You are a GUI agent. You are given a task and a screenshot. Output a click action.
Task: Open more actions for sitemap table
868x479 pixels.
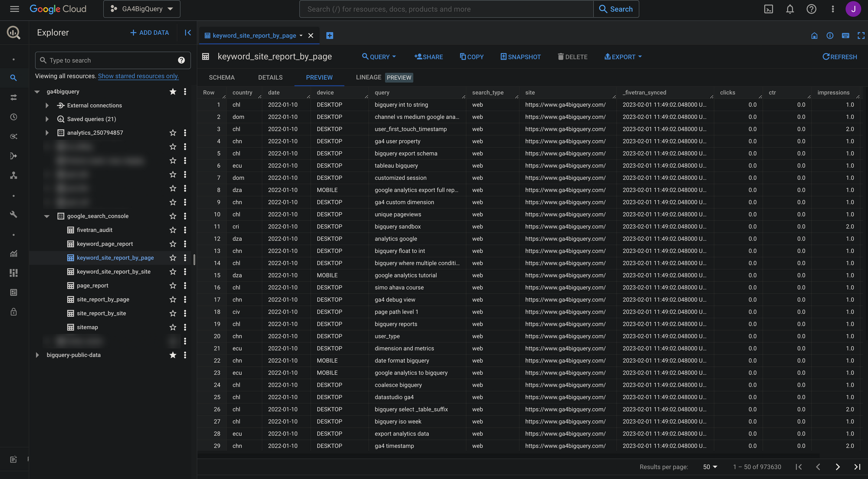(x=185, y=327)
